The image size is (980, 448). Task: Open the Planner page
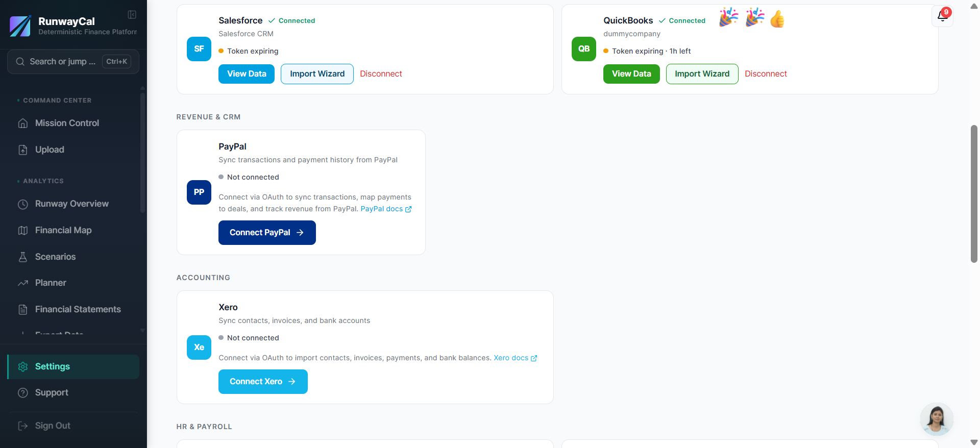(x=73, y=283)
